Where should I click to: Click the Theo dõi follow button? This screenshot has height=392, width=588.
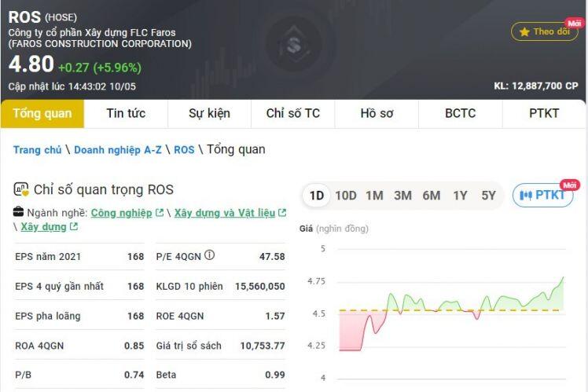coord(545,31)
